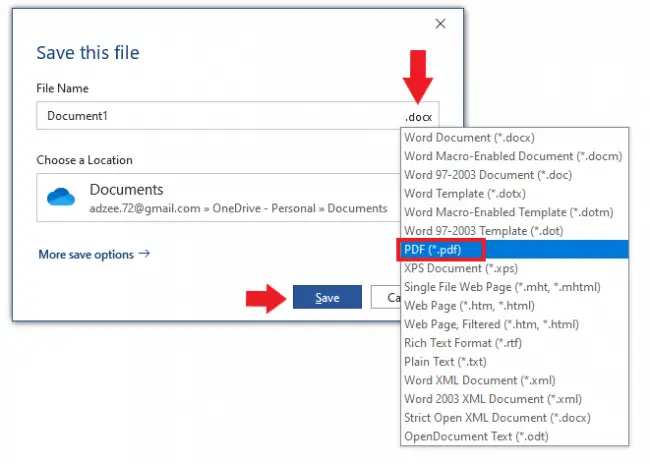Screen dimensions: 650x464
Task: Choose Strict Open XML Document (*.docx)
Action: pos(514,418)
